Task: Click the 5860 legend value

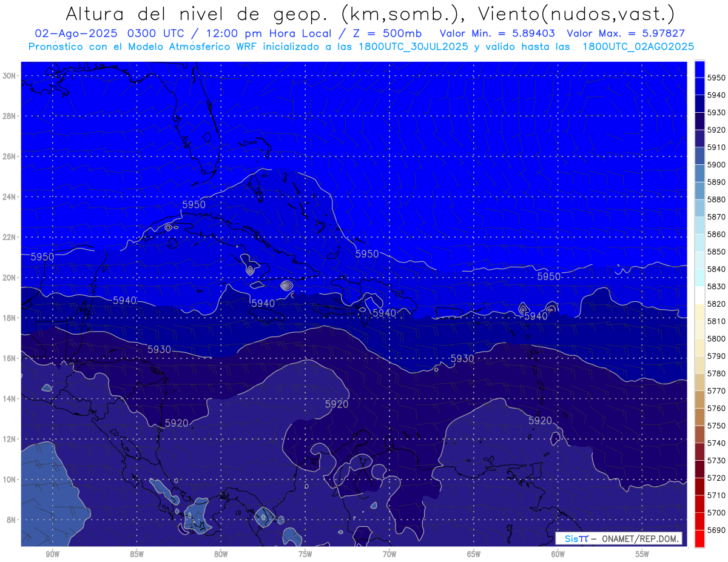Action: 716,234
